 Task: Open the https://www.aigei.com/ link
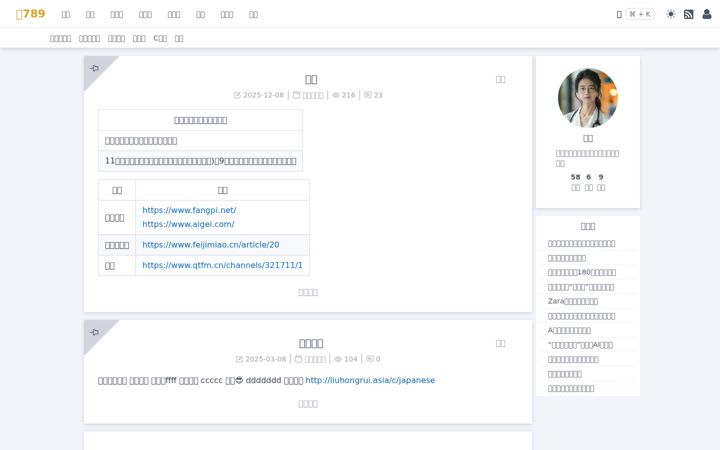click(x=188, y=224)
